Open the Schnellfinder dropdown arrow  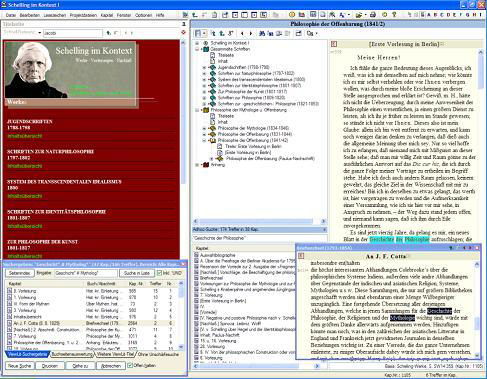pos(40,33)
